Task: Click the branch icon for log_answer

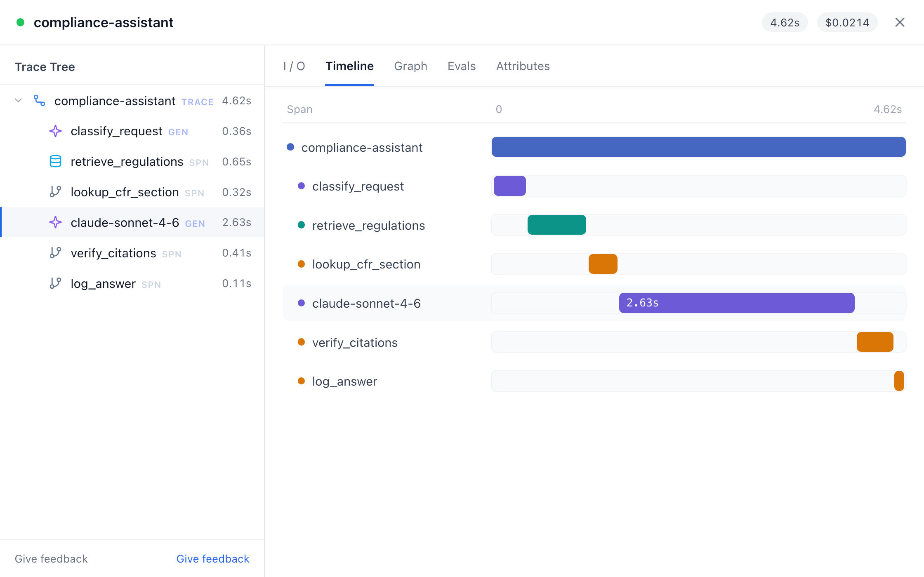Action: coord(55,284)
